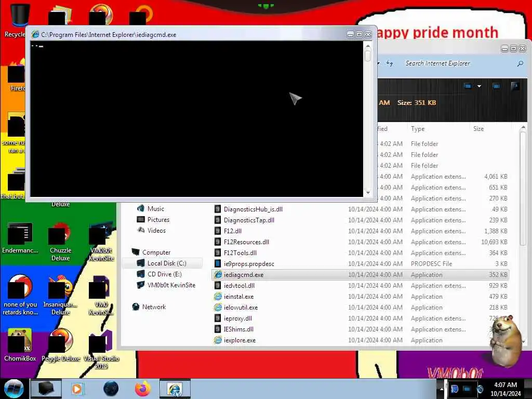Select the ieinstal.exe file icon

click(218, 296)
